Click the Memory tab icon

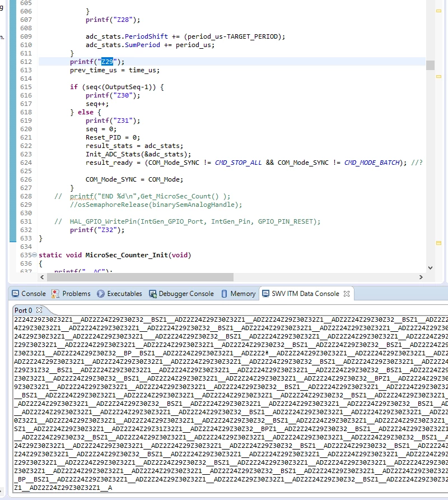coord(225,294)
